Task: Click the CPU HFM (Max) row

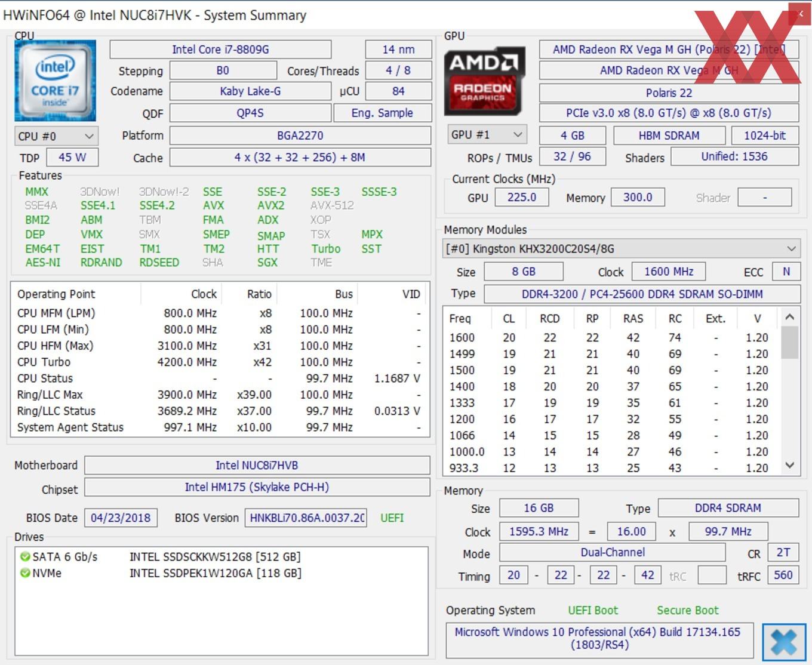Action: pos(220,346)
